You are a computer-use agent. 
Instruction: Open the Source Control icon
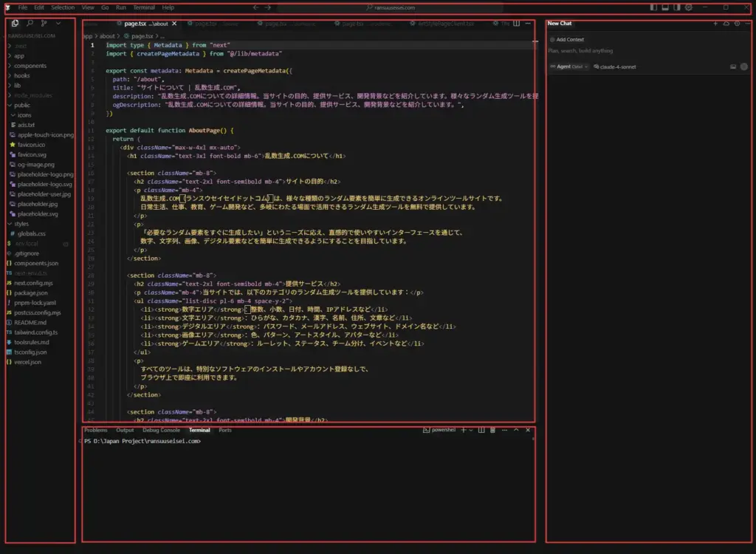[44, 23]
